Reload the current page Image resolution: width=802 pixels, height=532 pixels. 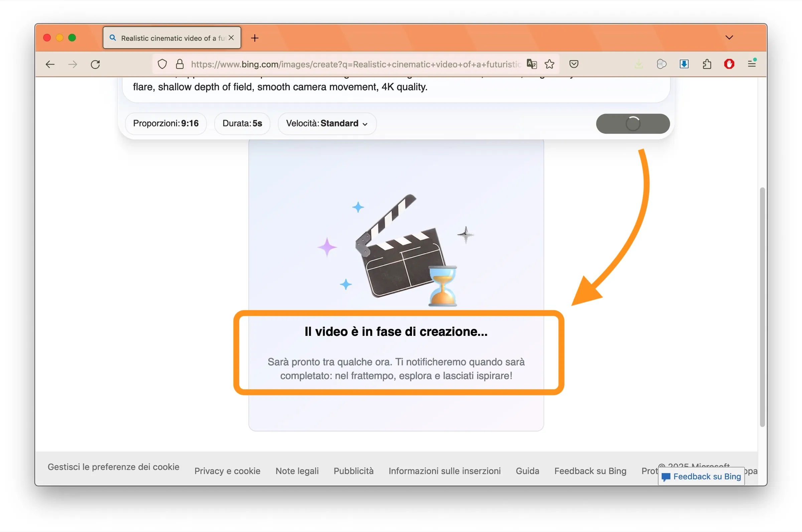95,64
